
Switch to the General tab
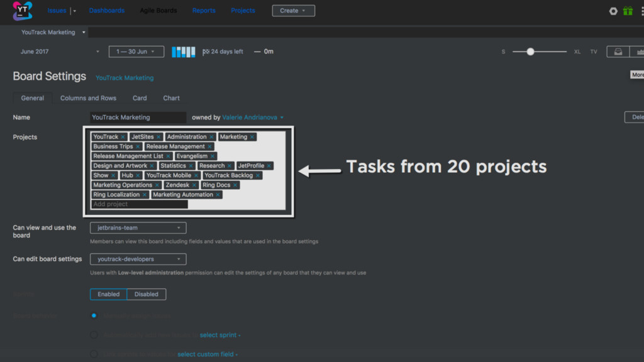click(x=33, y=98)
